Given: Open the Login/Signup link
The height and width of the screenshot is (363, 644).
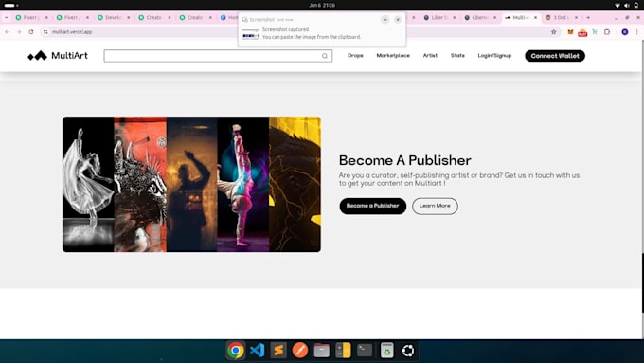Looking at the screenshot, I should (x=494, y=56).
